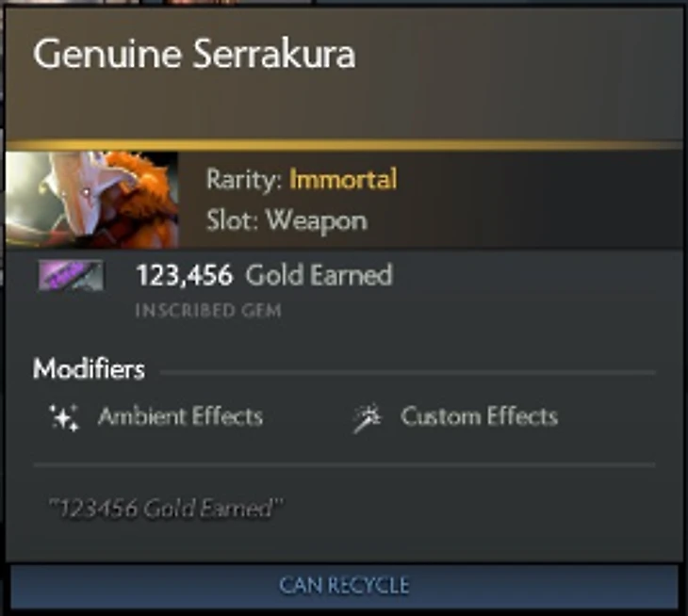Click the italic quoted Gold Earned description

[x=166, y=509]
